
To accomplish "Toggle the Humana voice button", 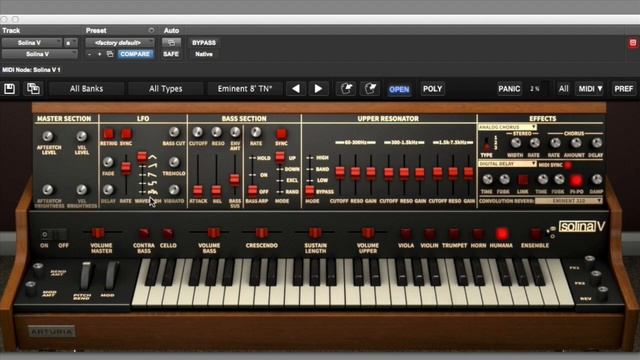I will [502, 234].
